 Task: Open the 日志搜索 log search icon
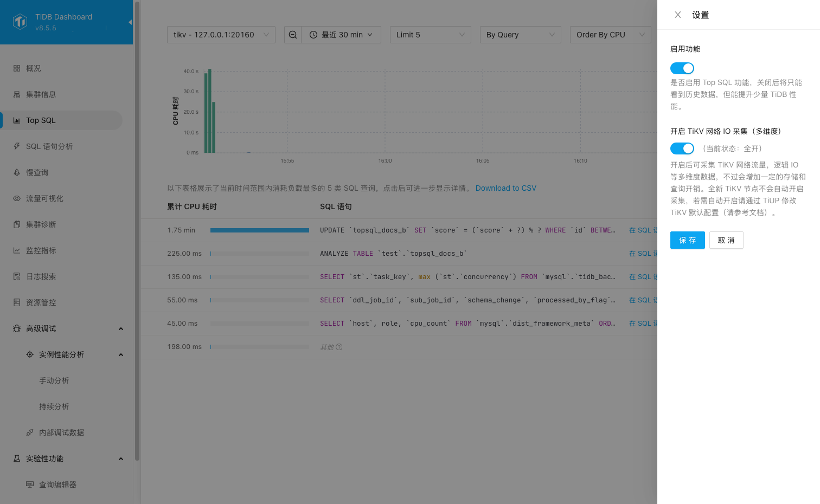[x=17, y=276]
